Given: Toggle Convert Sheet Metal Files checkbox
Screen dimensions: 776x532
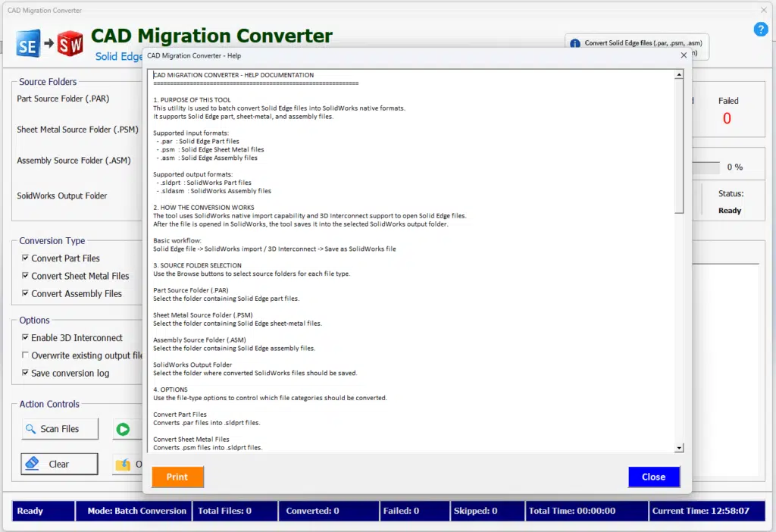Looking at the screenshot, I should (25, 276).
